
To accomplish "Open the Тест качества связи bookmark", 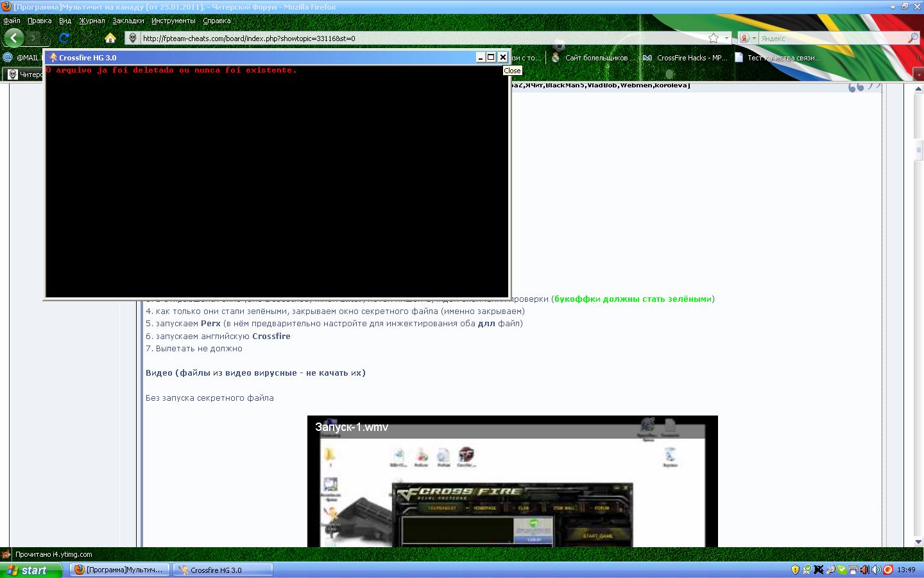I will click(x=777, y=58).
